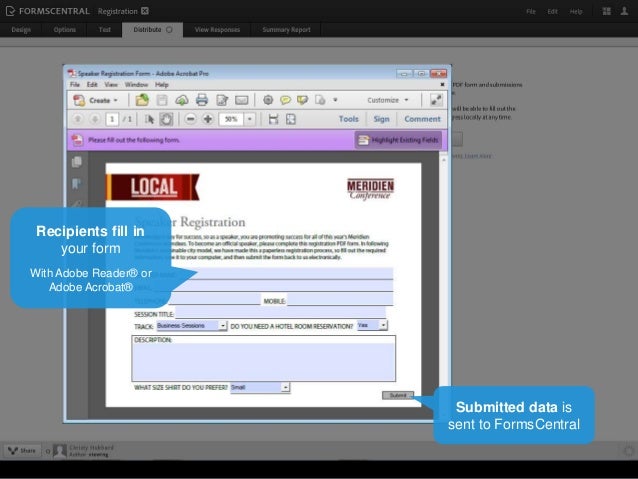Screen dimensions: 638x479
Task: Select the Distribute tab
Action: pyautogui.click(x=152, y=30)
